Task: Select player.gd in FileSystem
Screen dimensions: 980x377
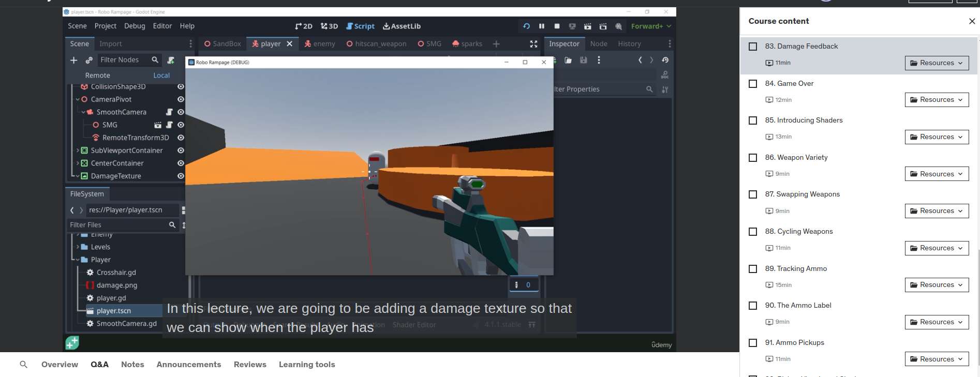Action: pos(111,298)
